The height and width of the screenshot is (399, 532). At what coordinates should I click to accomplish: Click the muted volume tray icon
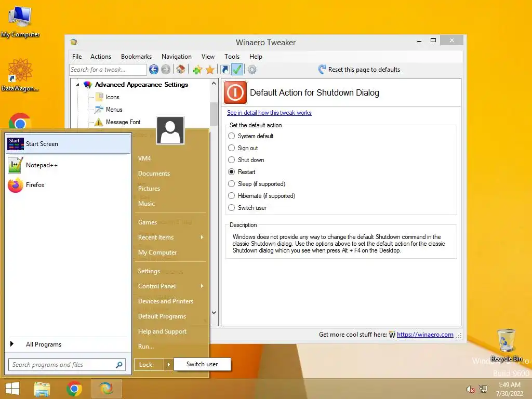click(x=470, y=389)
